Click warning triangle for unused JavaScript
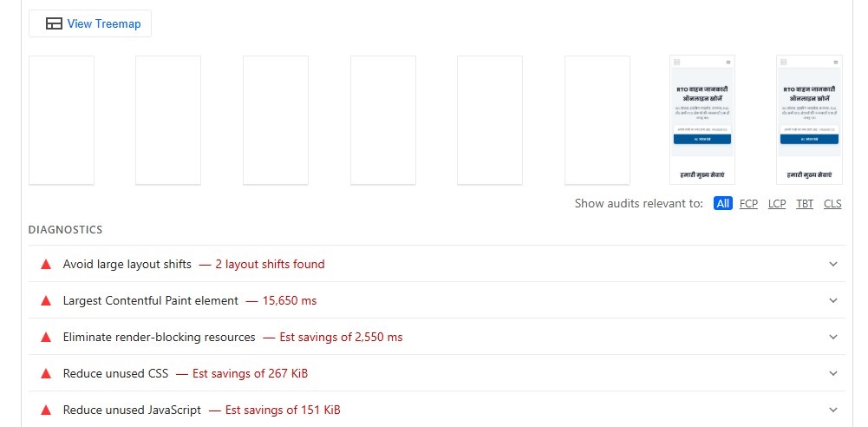Viewport: 868px width, 427px height. pyautogui.click(x=46, y=410)
